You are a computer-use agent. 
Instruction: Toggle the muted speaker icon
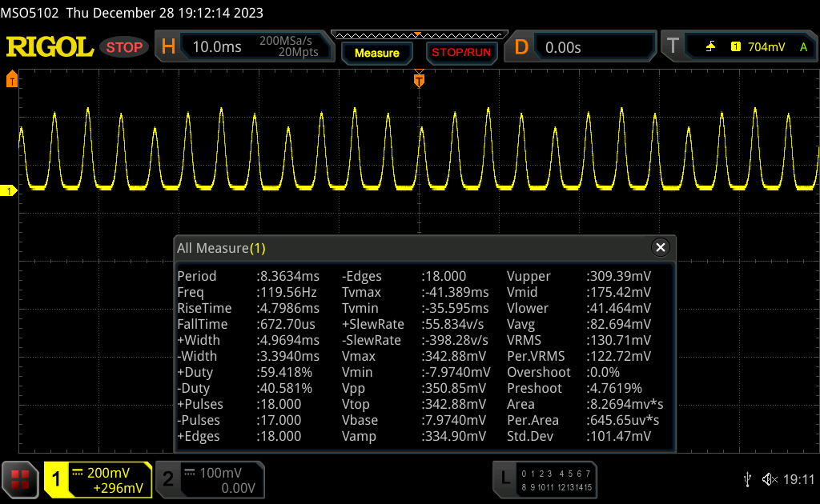tap(770, 479)
